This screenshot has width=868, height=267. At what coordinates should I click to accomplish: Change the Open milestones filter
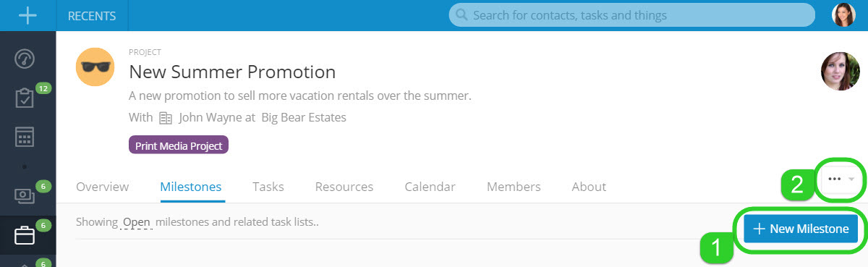point(136,222)
